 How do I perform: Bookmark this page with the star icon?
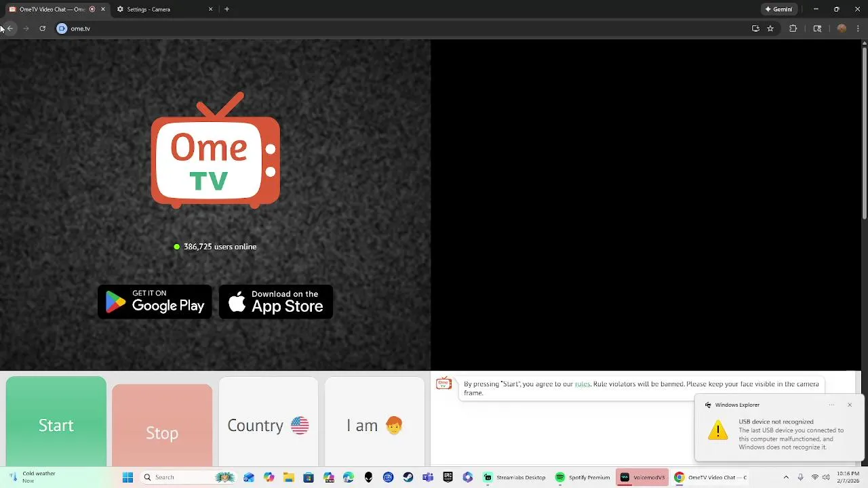pos(770,28)
